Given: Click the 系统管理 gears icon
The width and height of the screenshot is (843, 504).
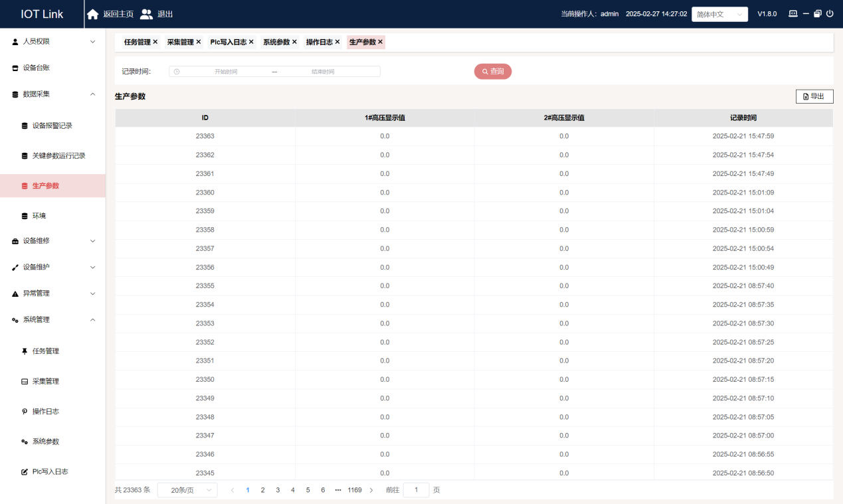Looking at the screenshot, I should coord(15,320).
